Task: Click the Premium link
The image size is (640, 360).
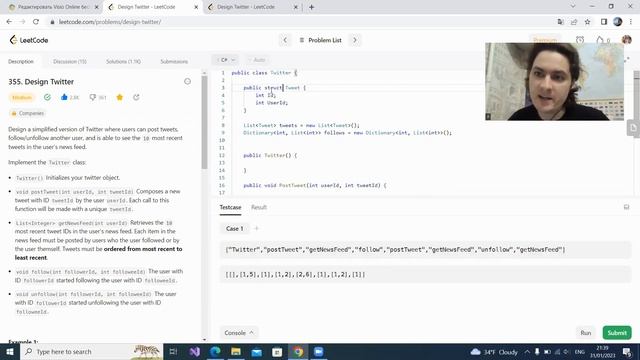Action: pos(545,40)
